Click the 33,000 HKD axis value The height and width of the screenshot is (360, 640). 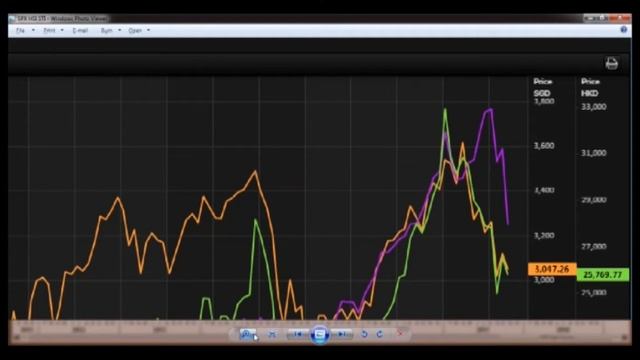tap(593, 107)
